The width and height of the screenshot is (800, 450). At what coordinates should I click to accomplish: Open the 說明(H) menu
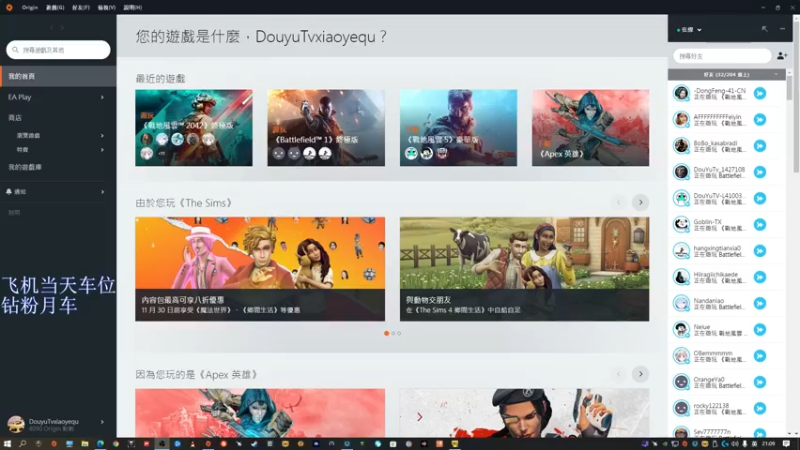pyautogui.click(x=133, y=7)
